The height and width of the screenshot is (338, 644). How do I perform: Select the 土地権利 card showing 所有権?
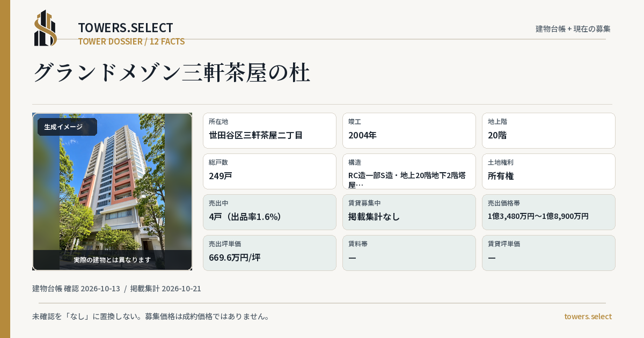[548, 171]
